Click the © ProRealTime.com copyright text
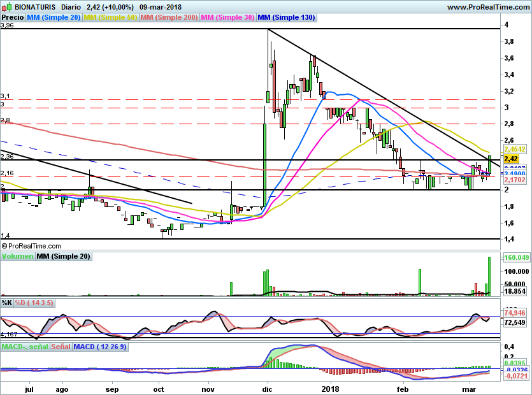532x395 pixels. click(x=31, y=246)
